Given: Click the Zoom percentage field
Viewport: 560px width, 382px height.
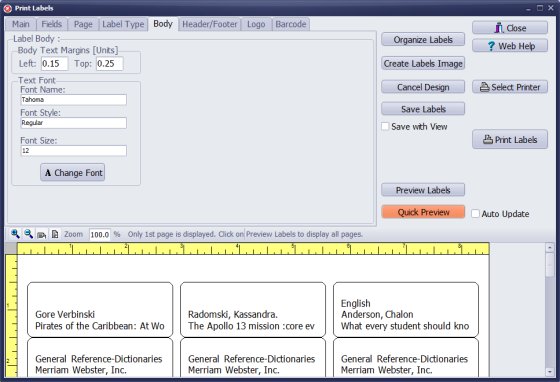Looking at the screenshot, I should pos(99,235).
